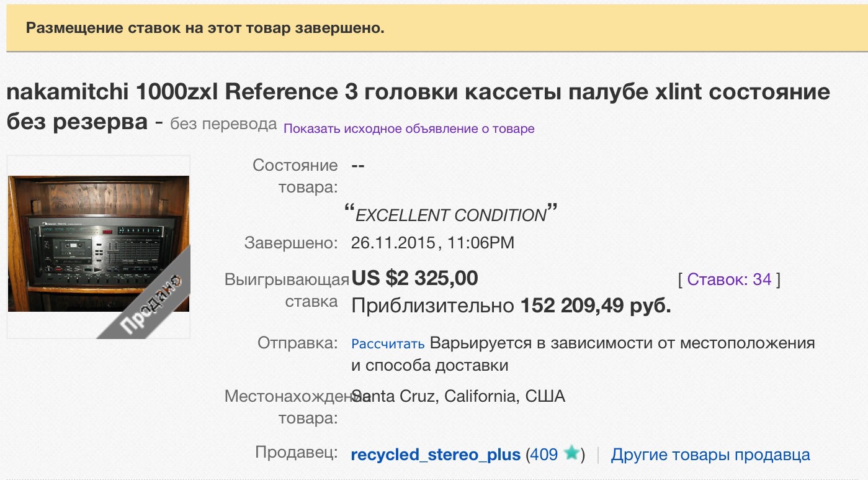Click the location "Santa Cruz, California" text
Screen dimensions: 868x480
coord(458,396)
